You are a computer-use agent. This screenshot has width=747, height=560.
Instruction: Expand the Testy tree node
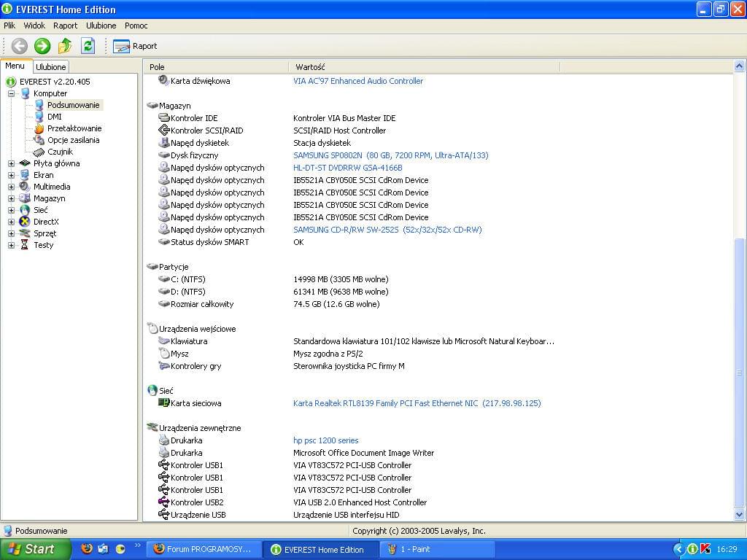(x=12, y=245)
